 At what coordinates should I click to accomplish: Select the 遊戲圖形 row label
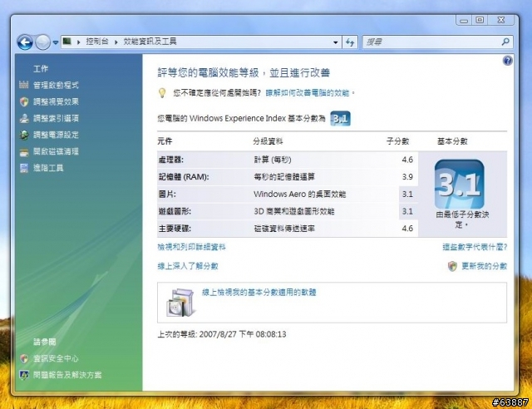pos(175,211)
